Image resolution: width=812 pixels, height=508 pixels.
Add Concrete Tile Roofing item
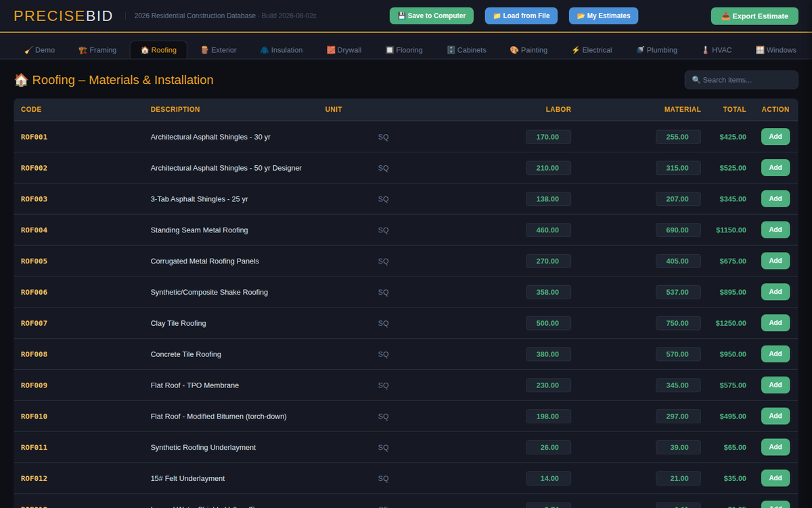tap(775, 354)
